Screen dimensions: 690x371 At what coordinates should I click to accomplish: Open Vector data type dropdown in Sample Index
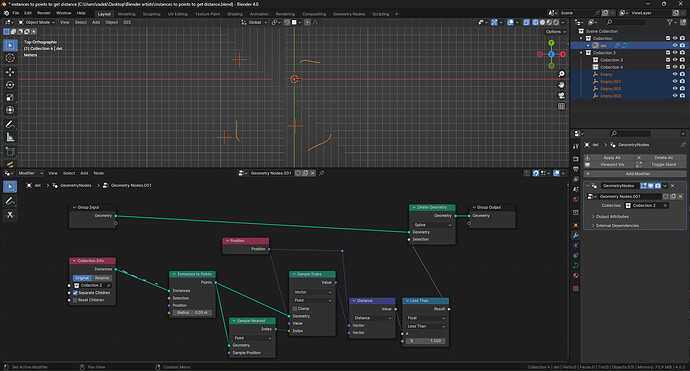coord(312,292)
